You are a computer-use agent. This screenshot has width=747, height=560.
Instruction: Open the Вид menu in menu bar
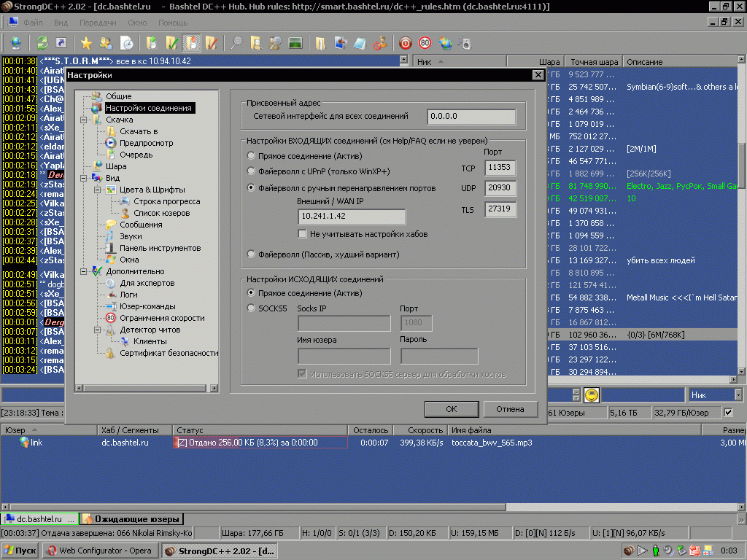[x=61, y=23]
